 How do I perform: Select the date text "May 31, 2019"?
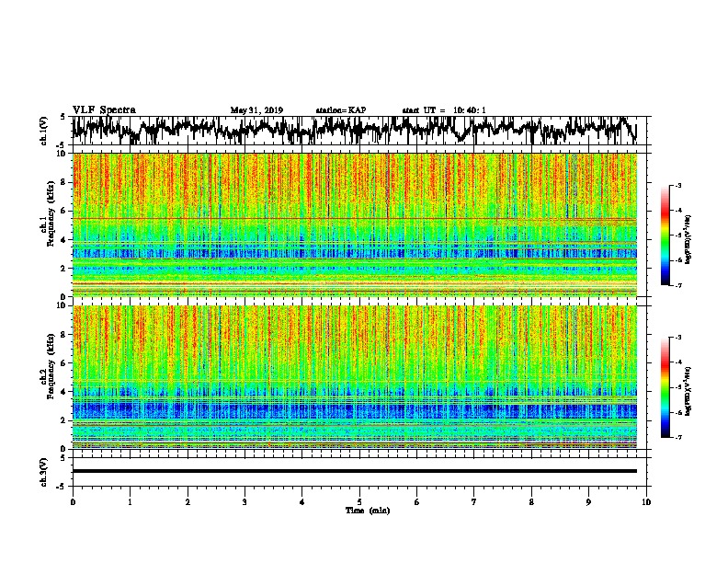click(x=256, y=110)
